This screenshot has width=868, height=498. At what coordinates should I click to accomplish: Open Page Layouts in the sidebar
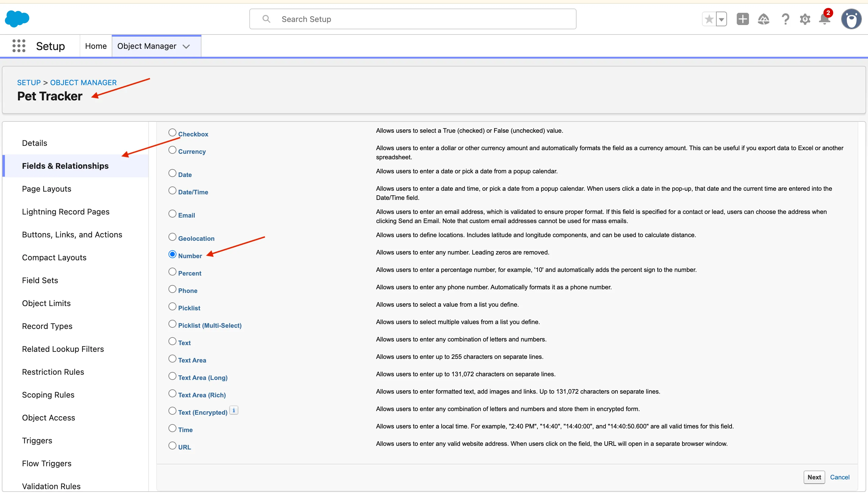(46, 189)
